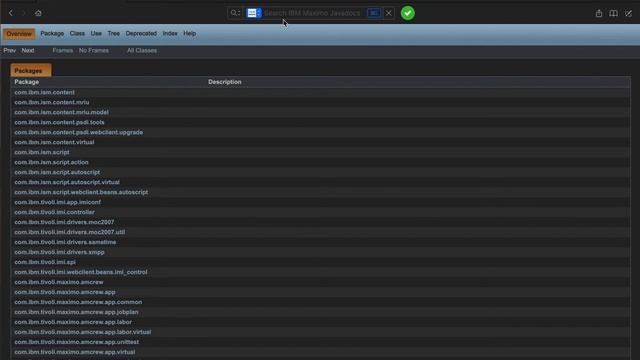
Task: Open package com.ibm.tivoli.maximo.amcrew.app.labor.virtual
Action: pos(83,332)
